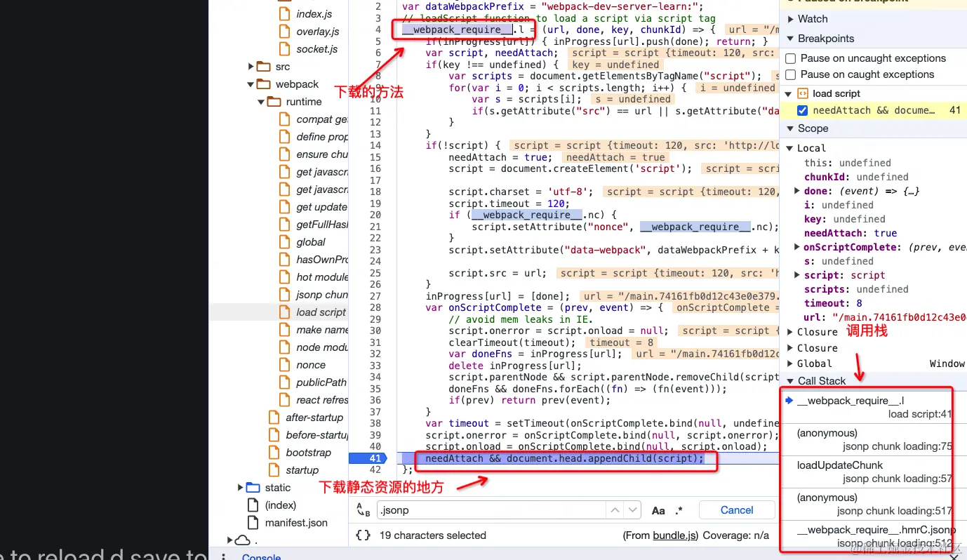Open index.js in the file tree
Image resolution: width=967 pixels, height=560 pixels.
[314, 13]
